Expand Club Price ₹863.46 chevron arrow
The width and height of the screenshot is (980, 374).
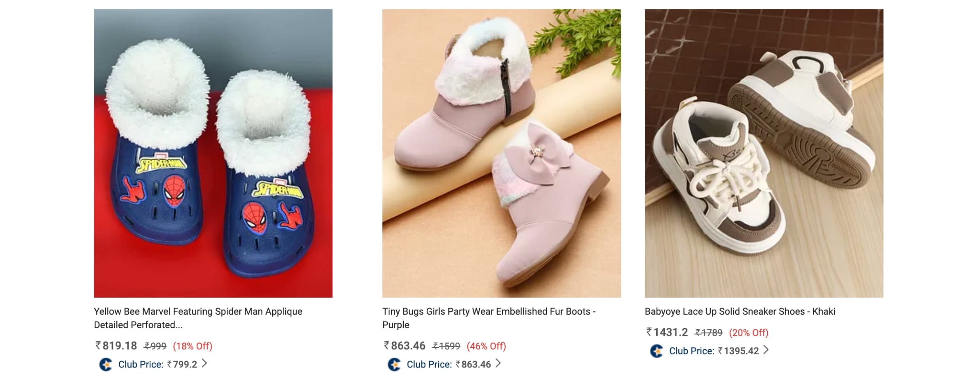pos(498,363)
